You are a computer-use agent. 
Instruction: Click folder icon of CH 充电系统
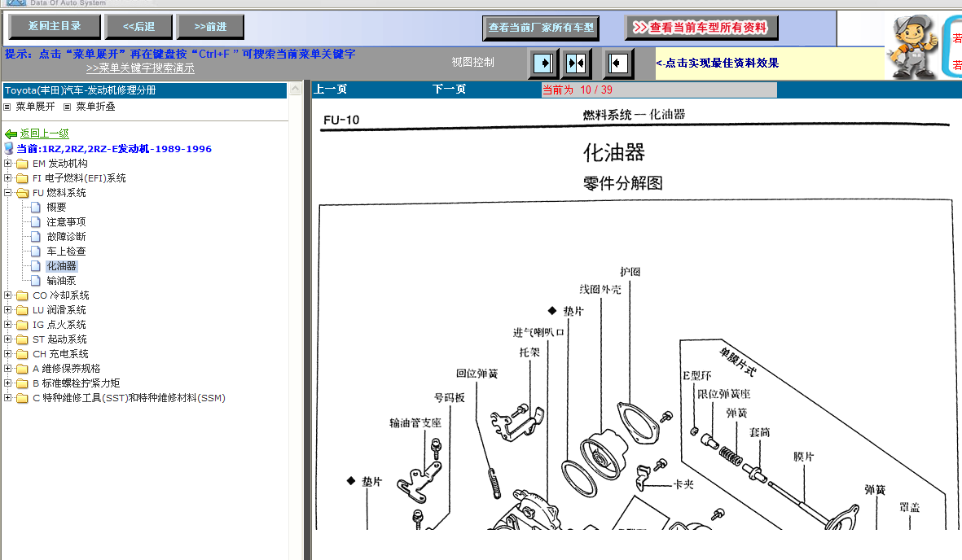pos(22,355)
